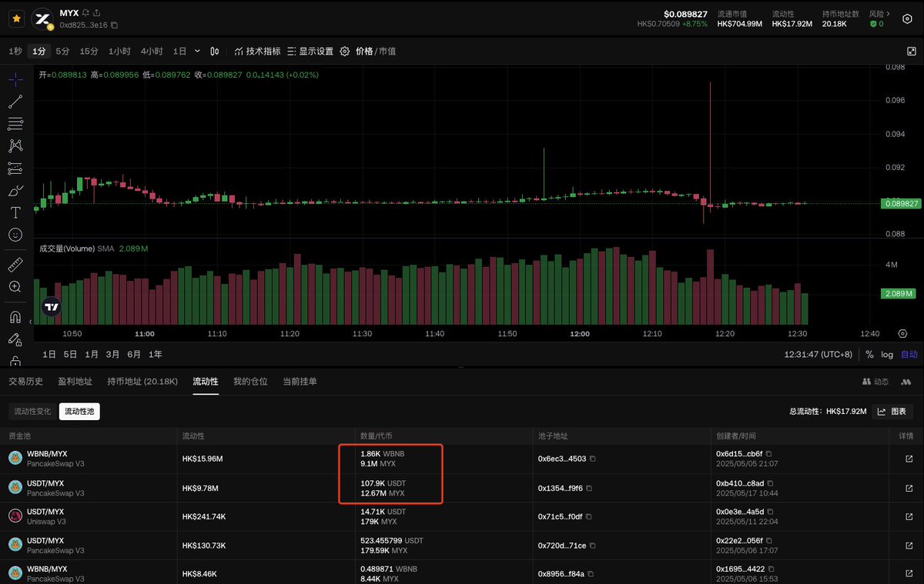
Task: Open the 我的仓位 tab
Action: coord(250,382)
